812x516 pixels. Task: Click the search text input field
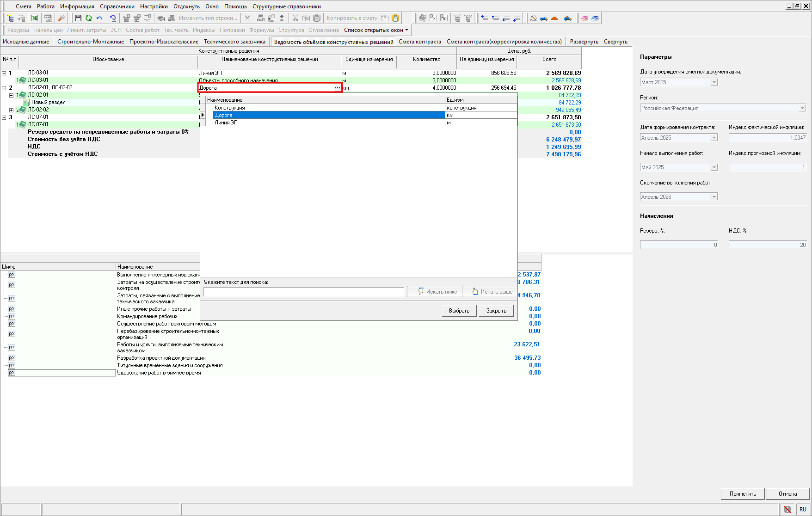304,292
